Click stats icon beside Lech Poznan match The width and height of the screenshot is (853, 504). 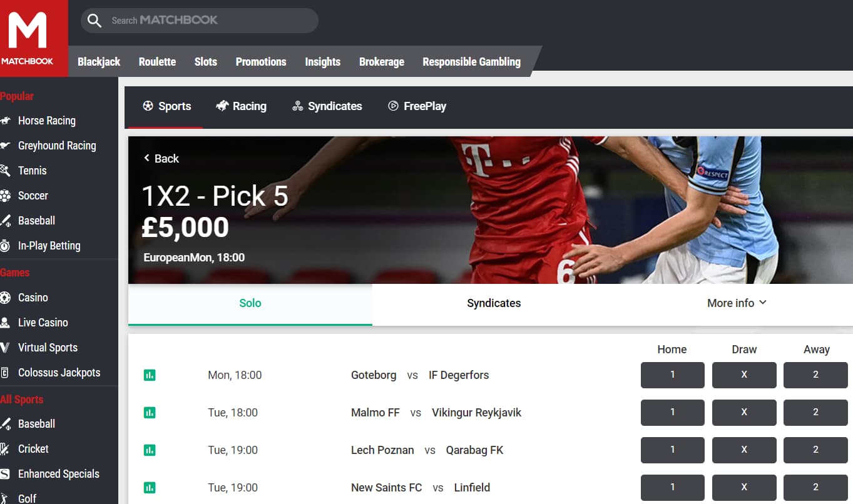150,450
